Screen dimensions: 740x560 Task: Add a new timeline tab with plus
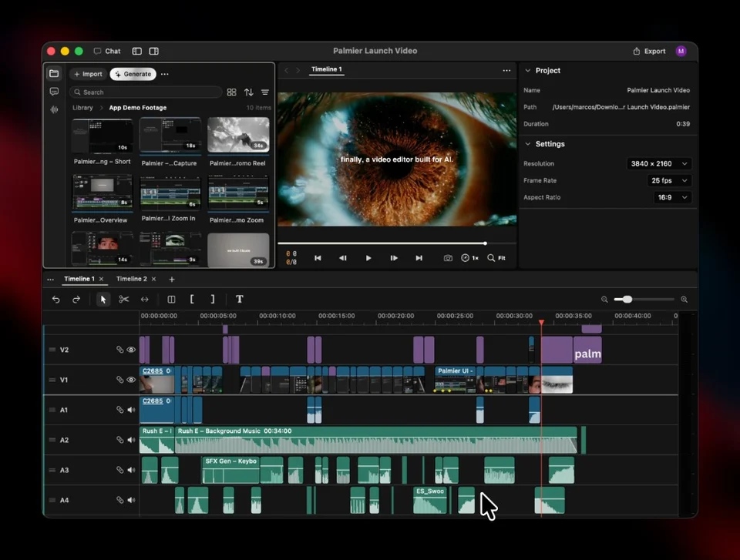[x=172, y=280]
